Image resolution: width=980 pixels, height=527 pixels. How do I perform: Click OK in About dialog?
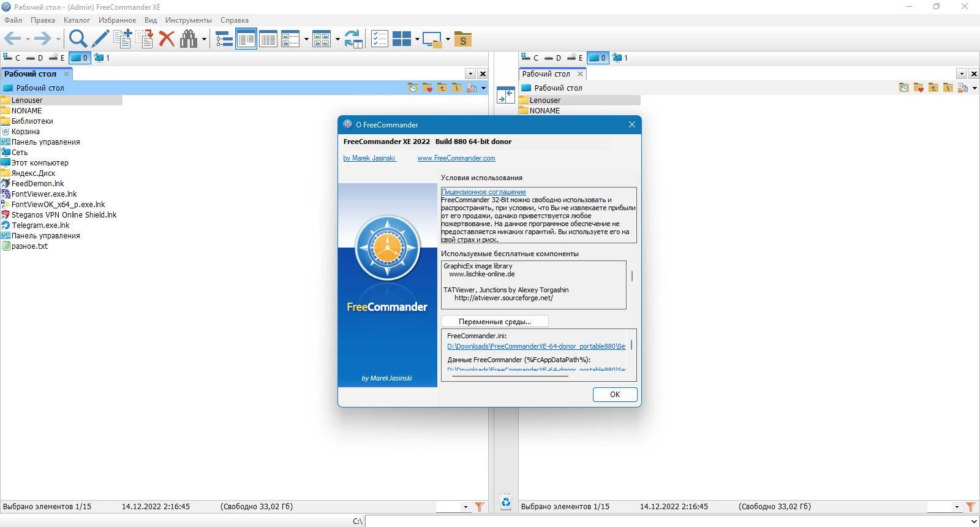click(615, 395)
